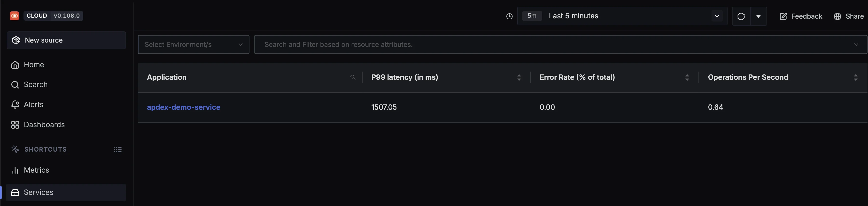
Task: Go to Dashboards in sidebar
Action: [44, 125]
